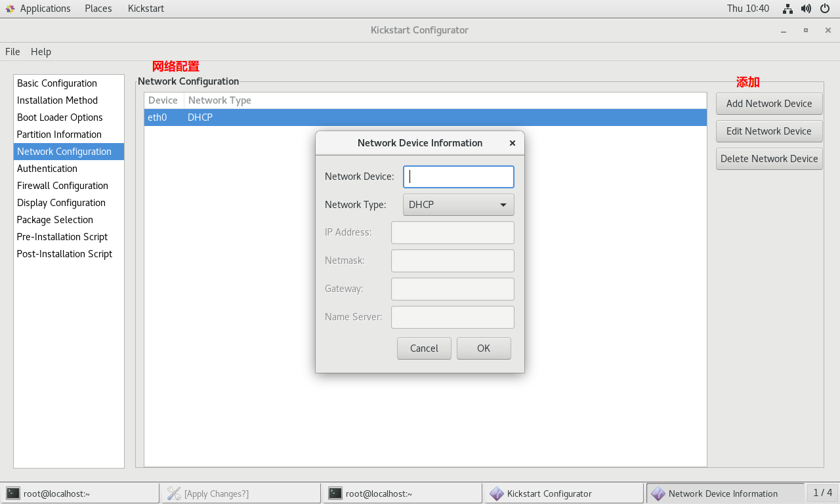
Task: Open the network status icon in top panel
Action: tap(788, 9)
